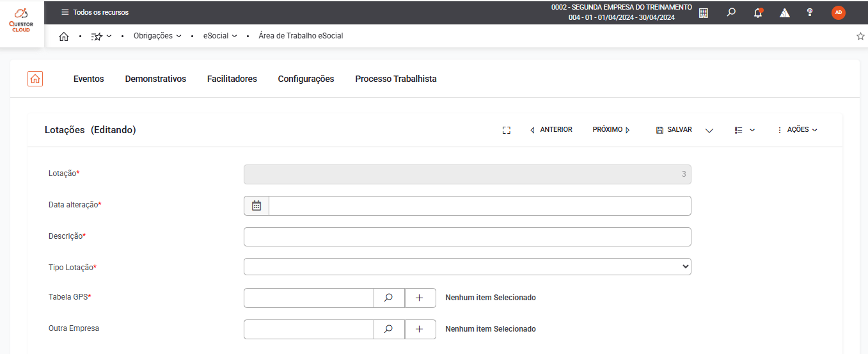The width and height of the screenshot is (868, 354).
Task: Click the Outra Empresa code field
Action: tap(309, 329)
